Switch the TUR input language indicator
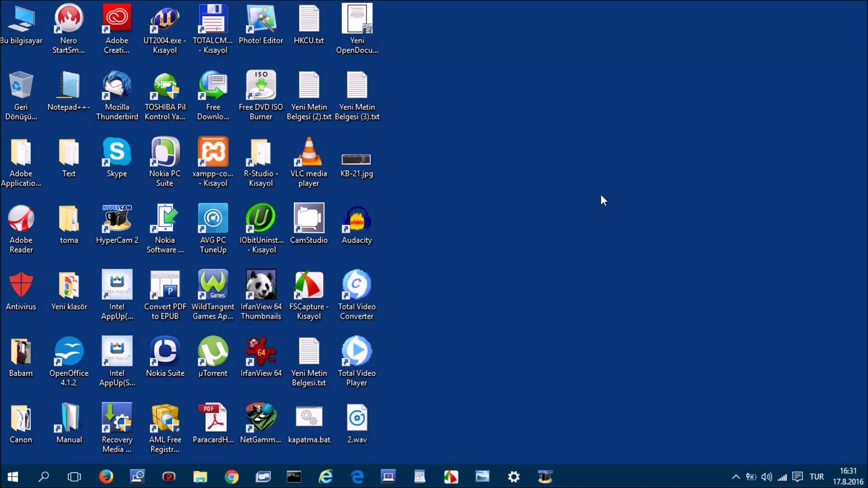 click(816, 477)
